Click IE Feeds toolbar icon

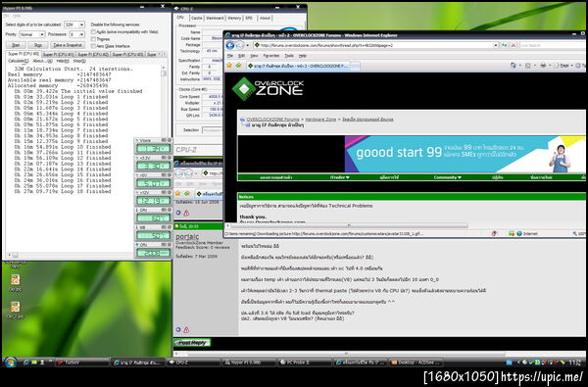528,66
